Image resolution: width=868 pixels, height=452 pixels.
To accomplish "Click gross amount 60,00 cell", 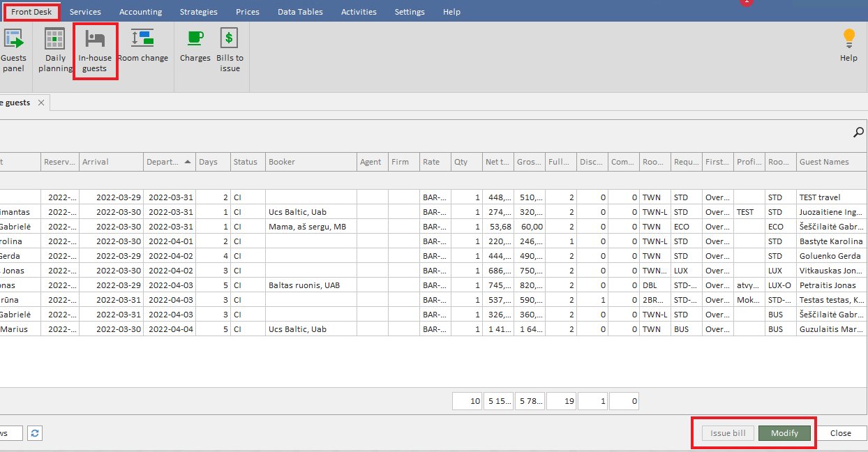I will (x=530, y=227).
